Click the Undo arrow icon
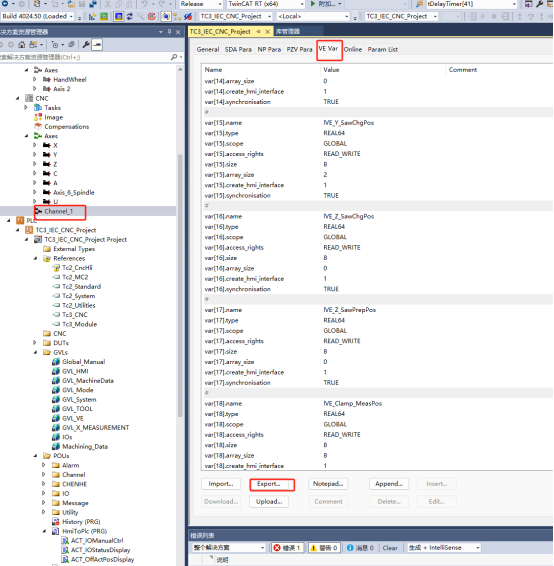 144,4
